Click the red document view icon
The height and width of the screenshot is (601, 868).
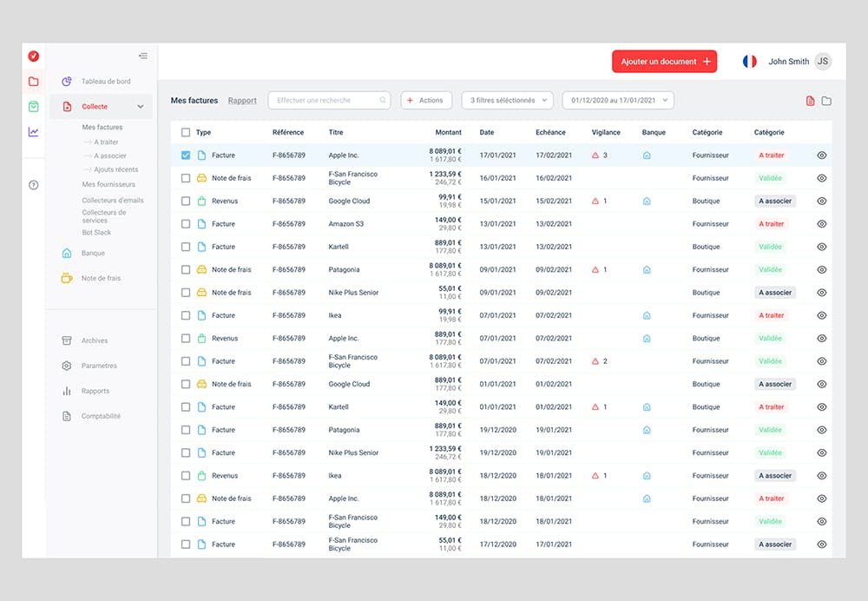[810, 101]
